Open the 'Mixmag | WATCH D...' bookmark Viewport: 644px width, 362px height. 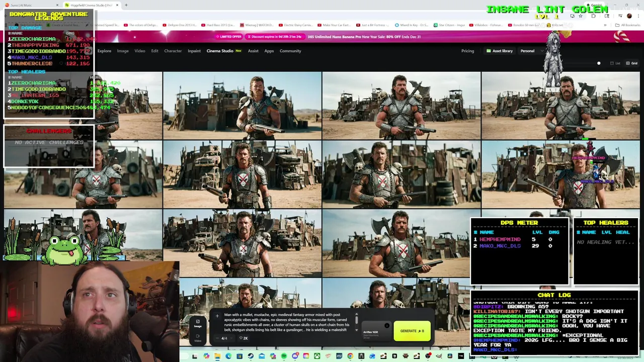pyautogui.click(x=257, y=25)
